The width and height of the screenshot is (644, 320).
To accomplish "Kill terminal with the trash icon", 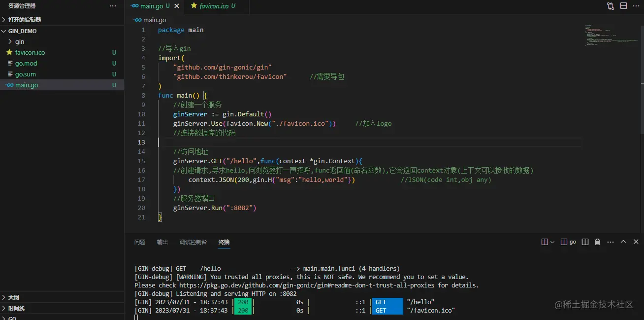I will coord(598,242).
